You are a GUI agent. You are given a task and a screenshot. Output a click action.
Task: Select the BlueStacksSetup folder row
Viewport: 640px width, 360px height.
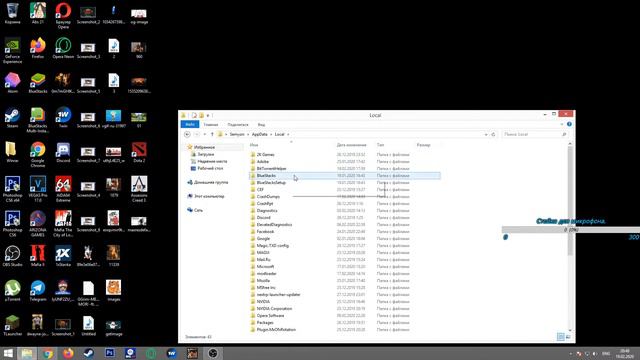pyautogui.click(x=345, y=182)
